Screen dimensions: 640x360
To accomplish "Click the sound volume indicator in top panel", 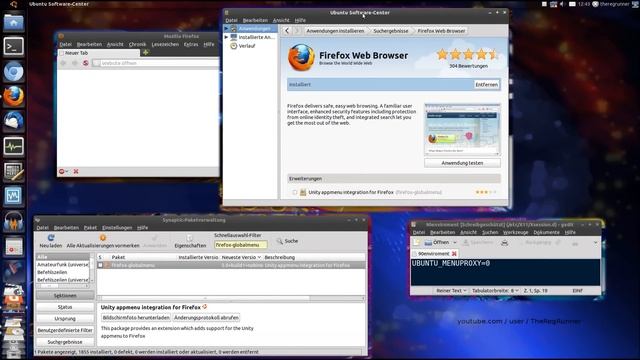I will 562,4.
